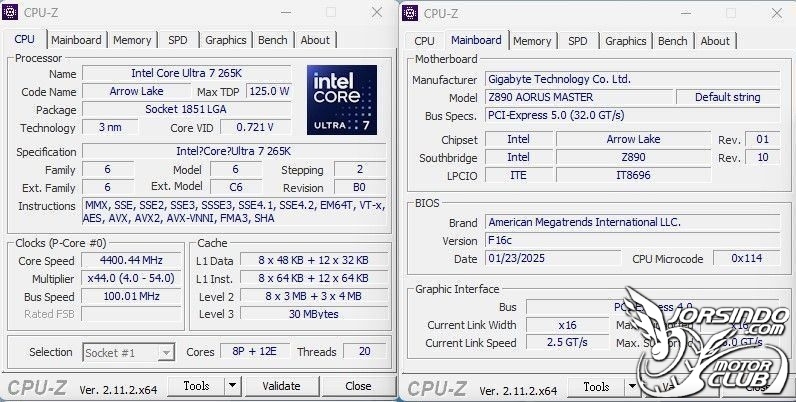This screenshot has height=402, width=796.
Task: Open the Graphics tab in left window
Action: tap(225, 40)
